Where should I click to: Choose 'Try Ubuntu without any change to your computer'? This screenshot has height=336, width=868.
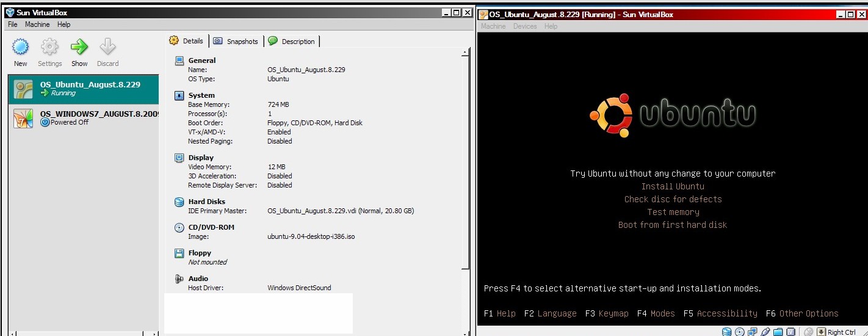(x=673, y=173)
